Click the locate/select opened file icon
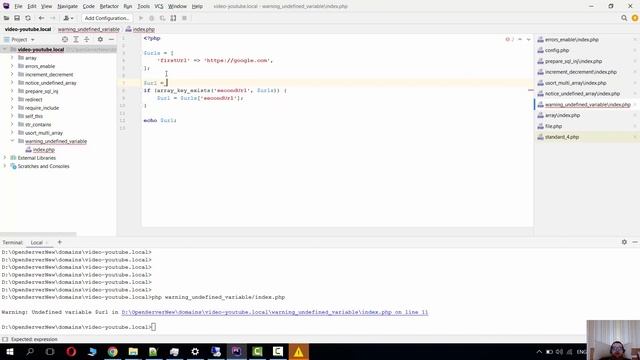Screen dimensions: 640x360 pyautogui.click(x=65, y=40)
